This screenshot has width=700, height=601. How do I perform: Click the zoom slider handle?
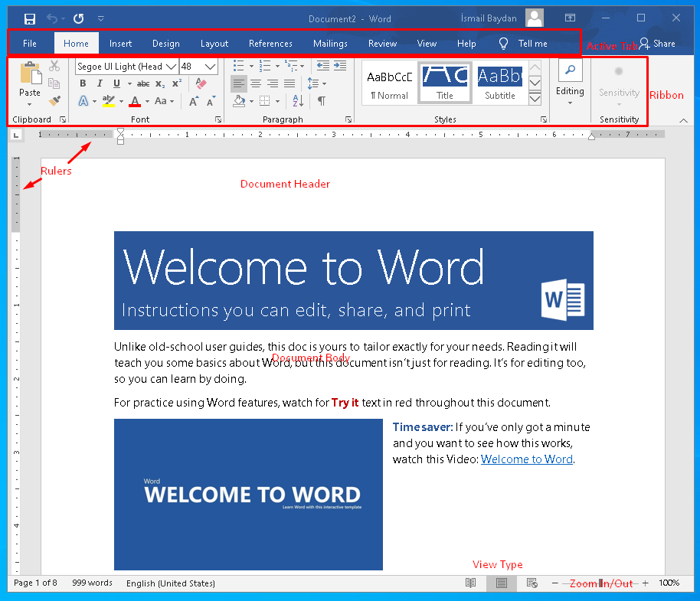click(x=601, y=583)
